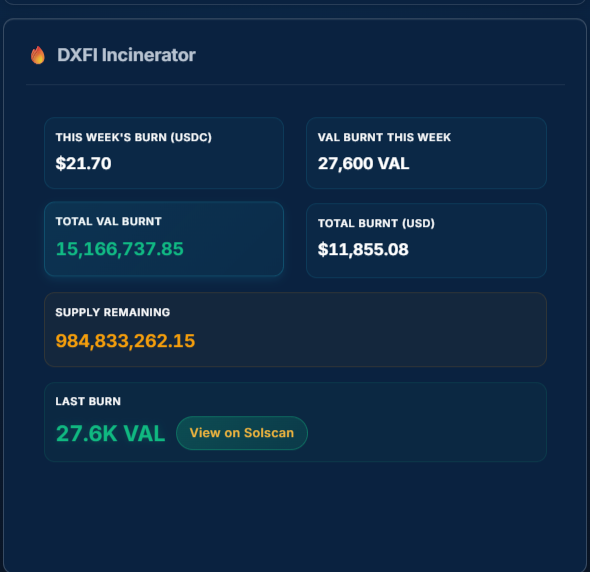Image resolution: width=590 pixels, height=572 pixels.
Task: Select the $11,855.08 value
Action: [x=363, y=249]
